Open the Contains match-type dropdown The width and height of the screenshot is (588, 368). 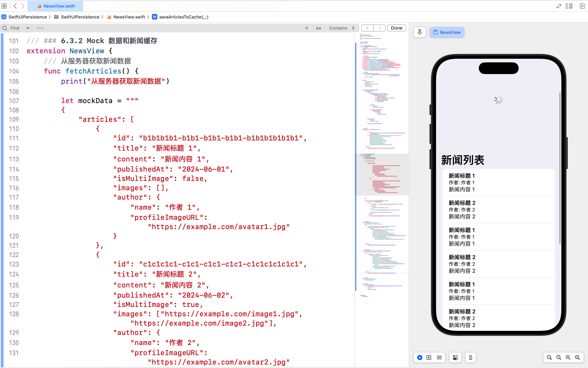pyautogui.click(x=342, y=28)
